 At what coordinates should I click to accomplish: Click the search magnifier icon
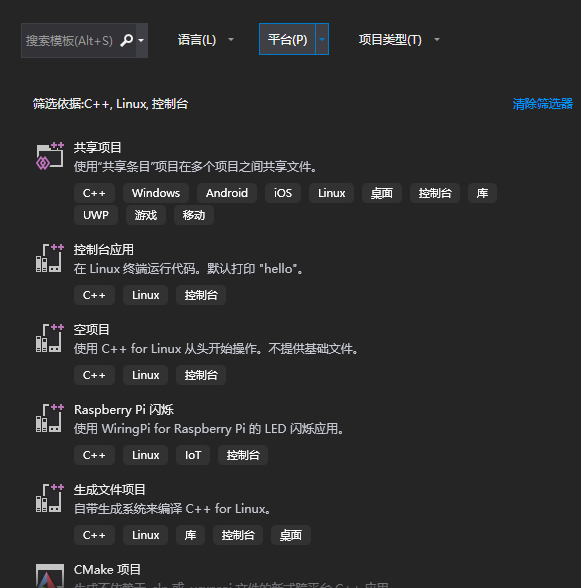click(x=126, y=40)
